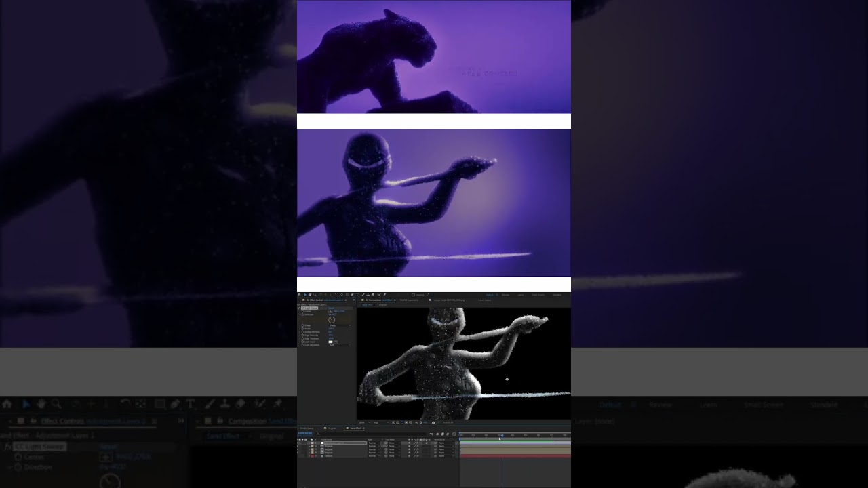The height and width of the screenshot is (488, 868).
Task: Click the Light Color swatch
Action: pyautogui.click(x=331, y=342)
